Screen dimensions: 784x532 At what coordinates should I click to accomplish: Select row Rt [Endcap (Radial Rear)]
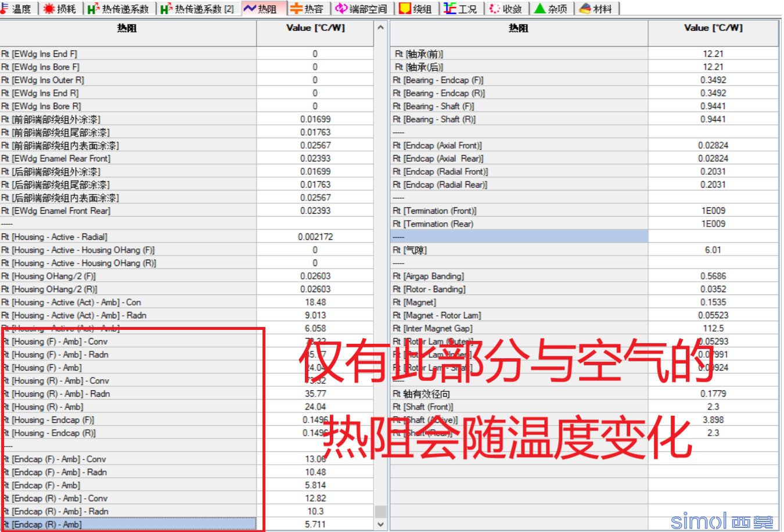pos(519,185)
